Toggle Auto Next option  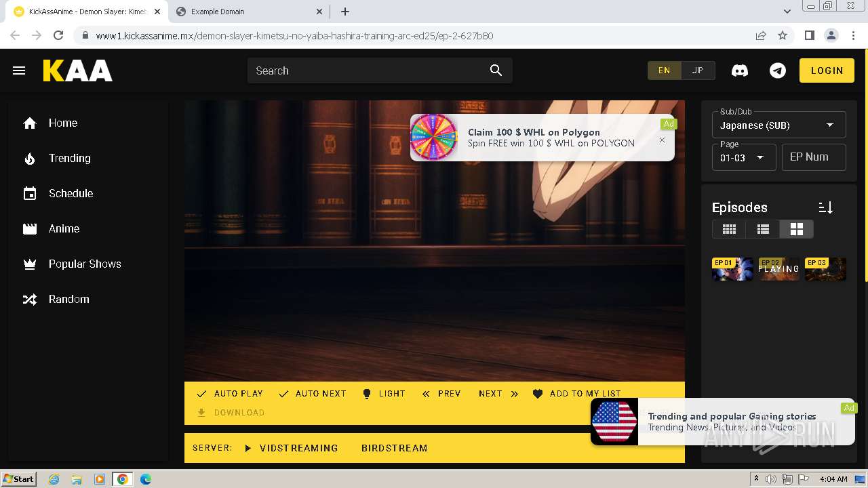pos(313,394)
